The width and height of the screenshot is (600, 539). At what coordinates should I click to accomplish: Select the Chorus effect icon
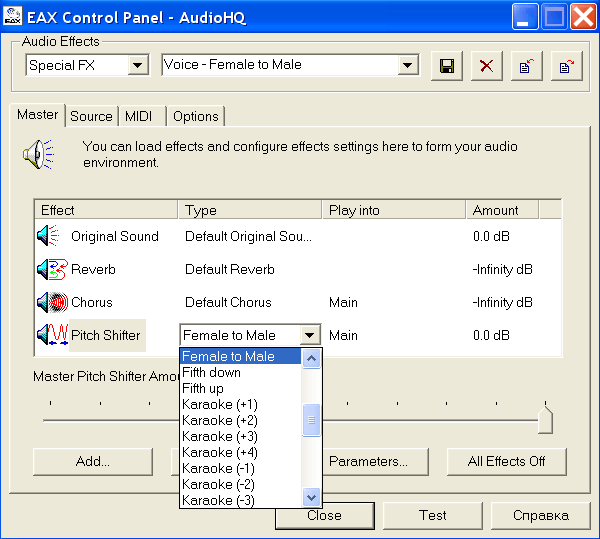pyautogui.click(x=48, y=302)
